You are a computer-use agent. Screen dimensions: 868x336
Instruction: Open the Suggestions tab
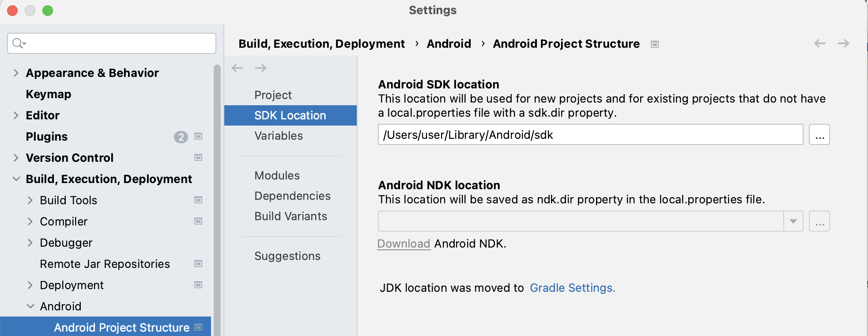[291, 256]
